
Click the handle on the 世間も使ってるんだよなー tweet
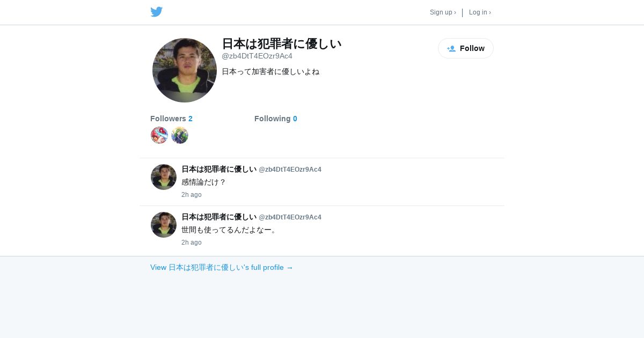pos(290,217)
